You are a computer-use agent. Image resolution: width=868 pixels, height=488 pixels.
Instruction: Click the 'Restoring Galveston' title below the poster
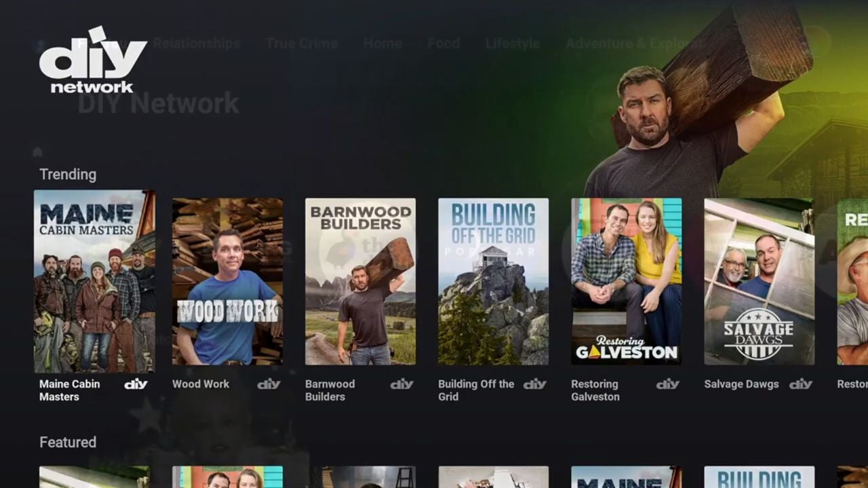pos(595,390)
